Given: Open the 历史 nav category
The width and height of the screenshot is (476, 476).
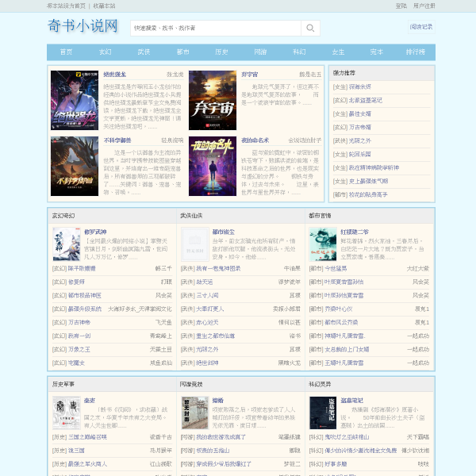Looking at the screenshot, I should pos(221,52).
